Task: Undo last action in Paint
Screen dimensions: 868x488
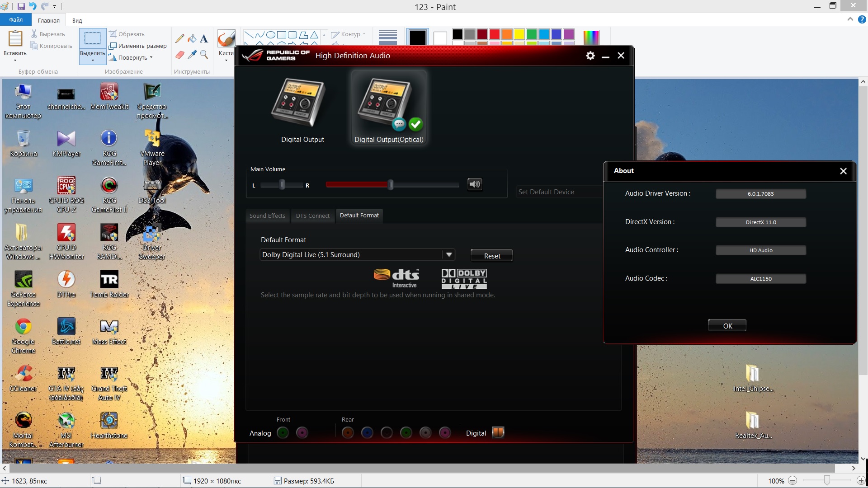Action: [33, 6]
